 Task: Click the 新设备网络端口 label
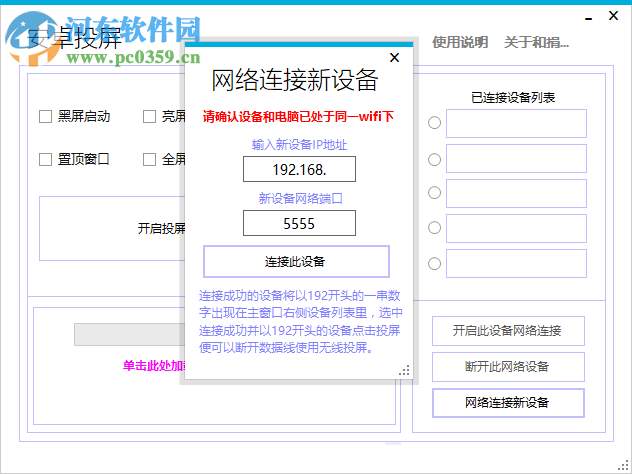pos(300,199)
